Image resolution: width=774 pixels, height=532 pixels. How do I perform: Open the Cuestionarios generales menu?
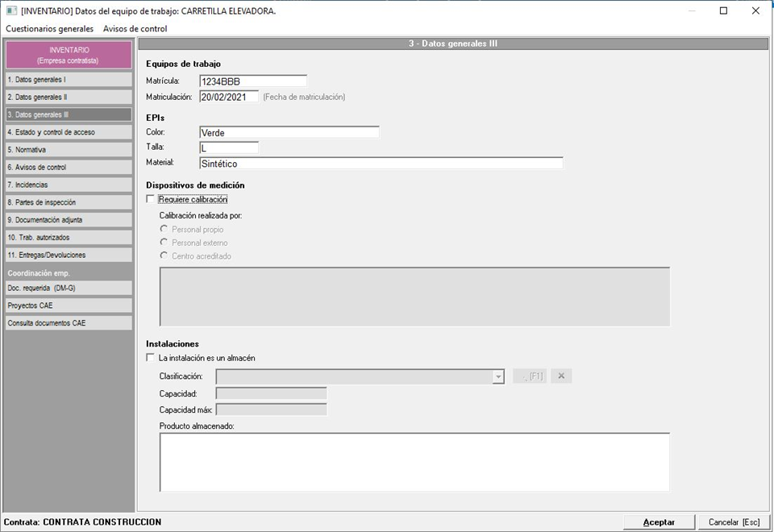tap(49, 29)
